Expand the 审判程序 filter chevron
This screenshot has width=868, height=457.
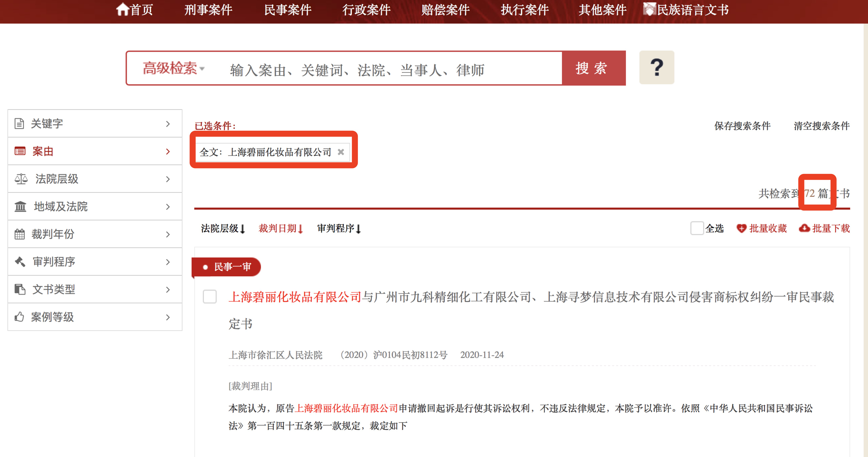168,262
